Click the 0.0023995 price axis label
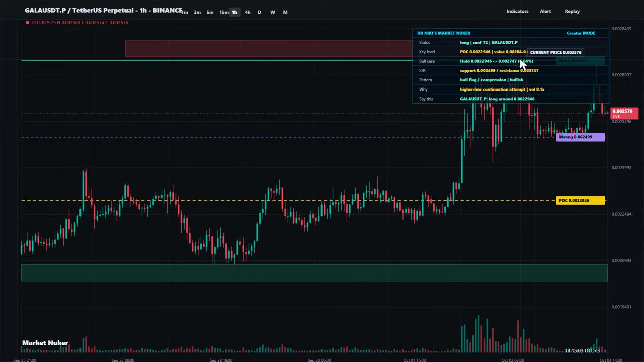 [x=621, y=168]
